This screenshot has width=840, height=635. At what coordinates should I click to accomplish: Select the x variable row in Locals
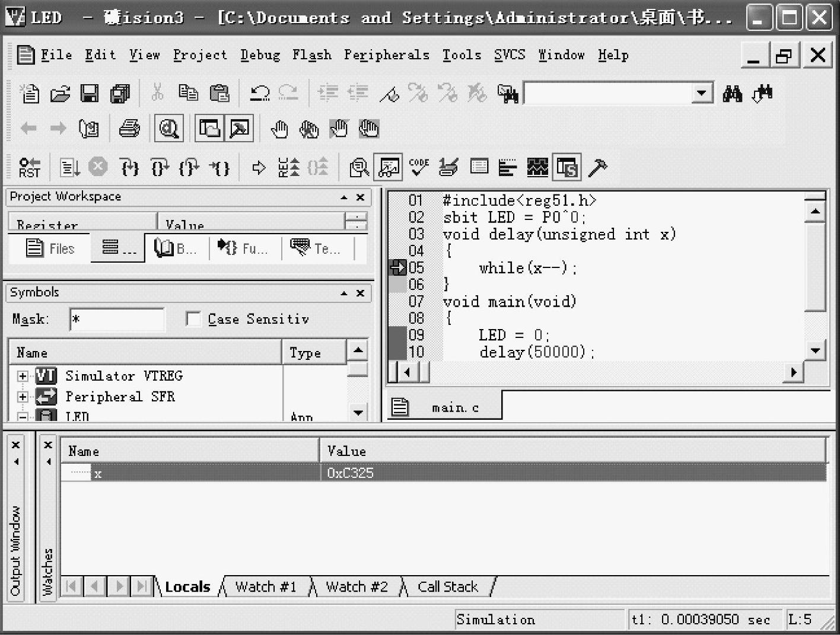point(444,473)
